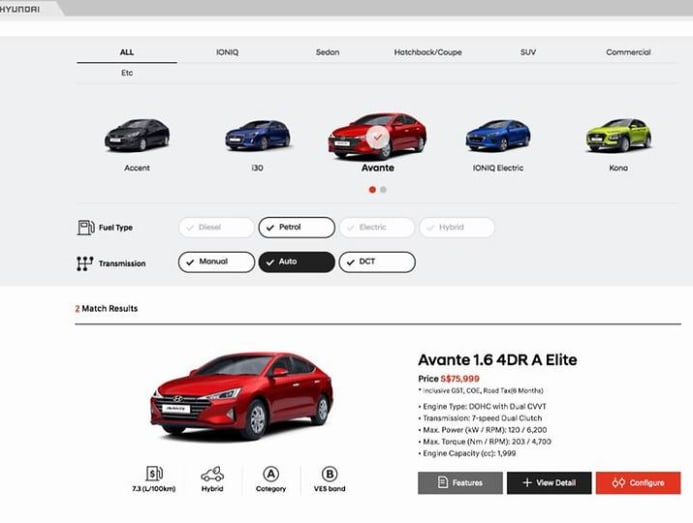Toggle the Petrol fuel type filter
The width and height of the screenshot is (693, 523).
pos(296,227)
